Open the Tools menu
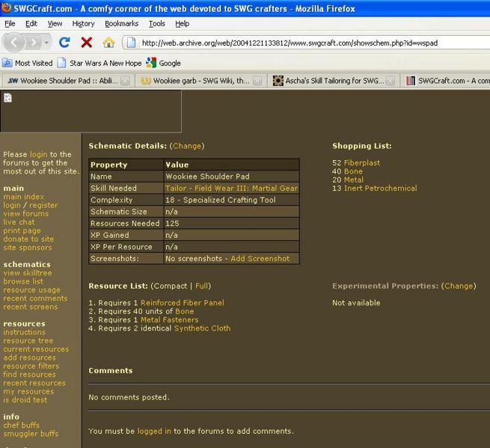This screenshot has height=448, width=490. (156, 24)
